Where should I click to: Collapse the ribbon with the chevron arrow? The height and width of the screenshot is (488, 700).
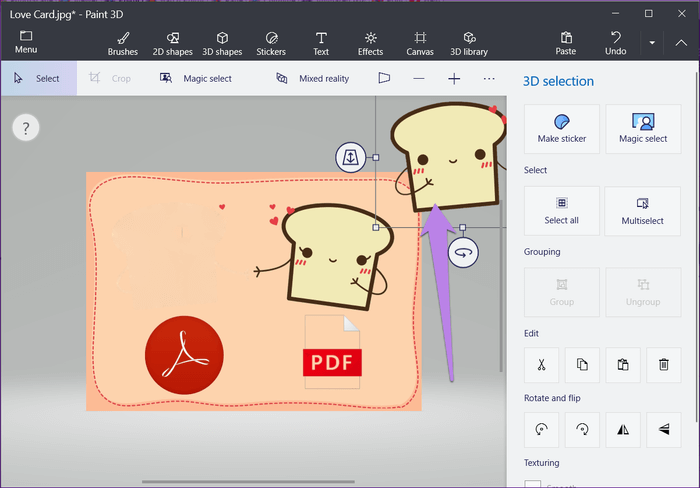(683, 43)
